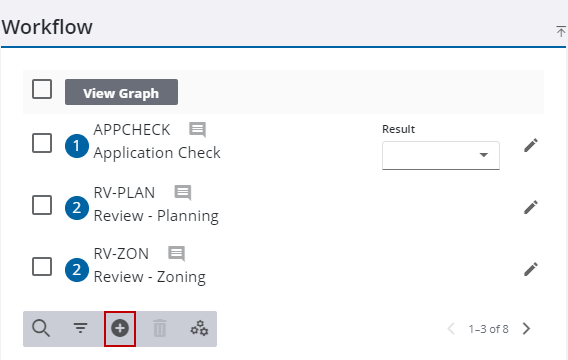Open comments for RV-ZON step
Image resolution: width=568 pixels, height=360 pixels.
click(177, 254)
